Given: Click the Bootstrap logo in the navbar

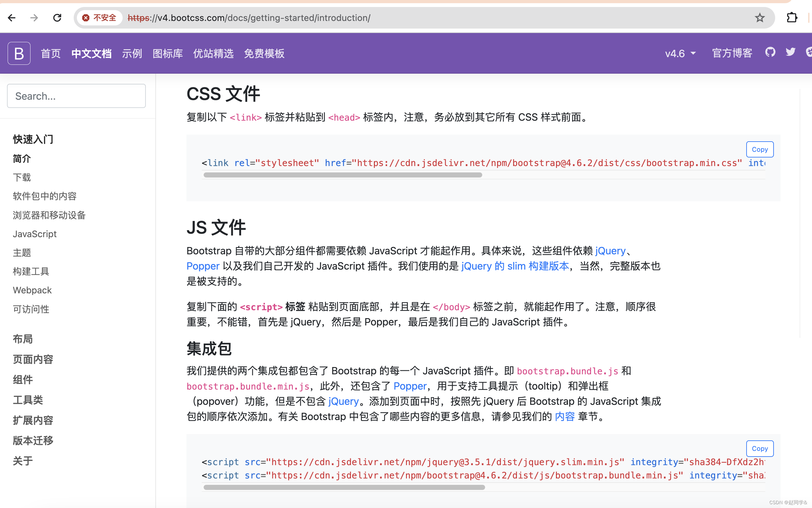Looking at the screenshot, I should pyautogui.click(x=18, y=53).
